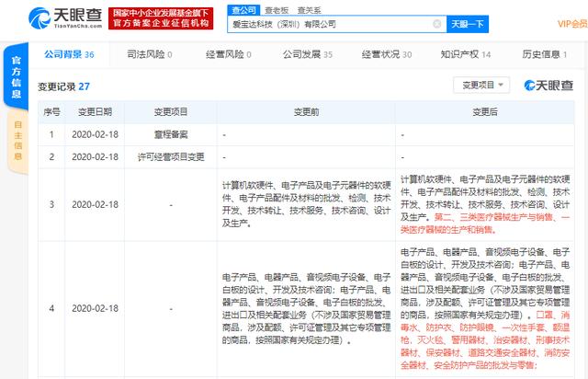Click the 2020-02-18 date in row 4
This screenshot has width=588, height=379.
[95, 308]
